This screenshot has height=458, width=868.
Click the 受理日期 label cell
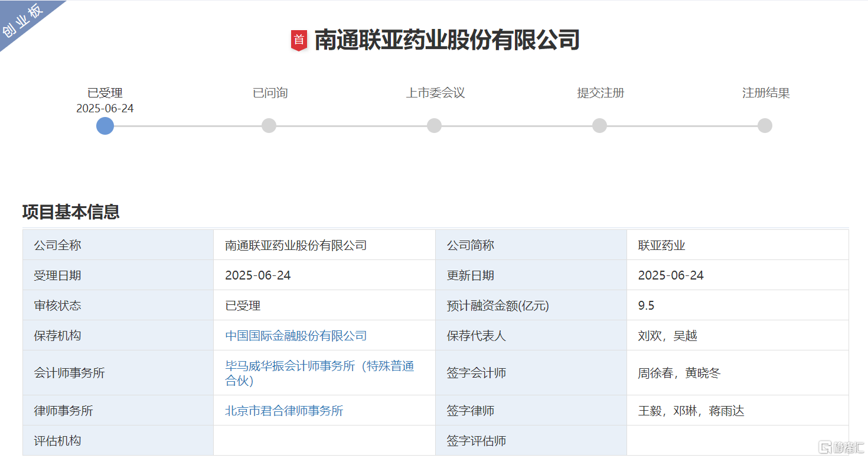pyautogui.click(x=118, y=275)
